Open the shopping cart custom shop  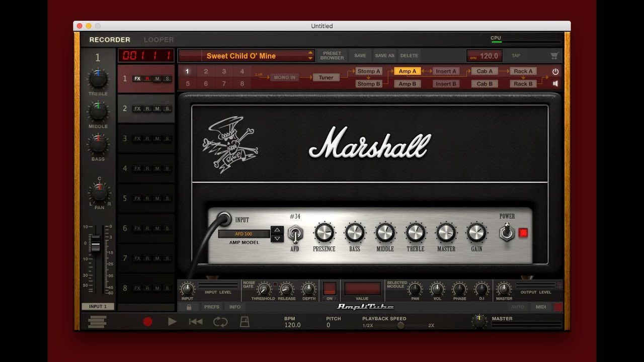point(554,56)
